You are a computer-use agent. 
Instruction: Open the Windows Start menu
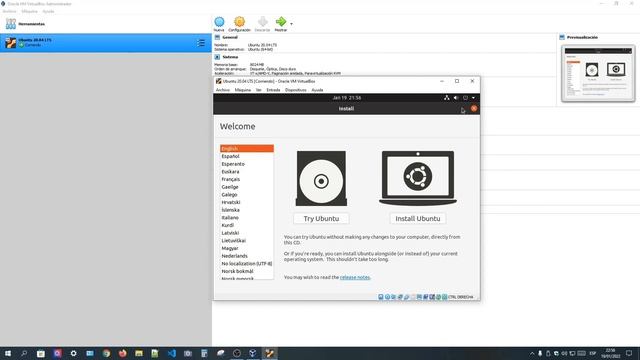coord(8,353)
